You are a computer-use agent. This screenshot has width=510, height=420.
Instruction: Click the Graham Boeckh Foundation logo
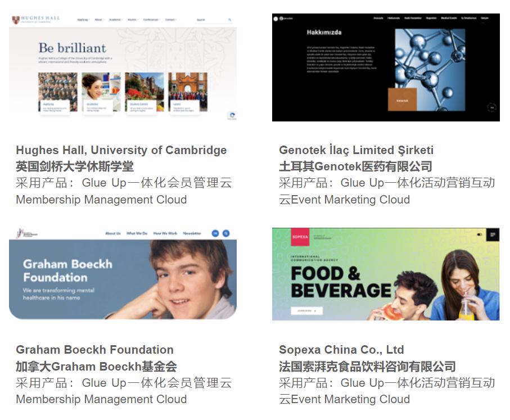pos(28,233)
